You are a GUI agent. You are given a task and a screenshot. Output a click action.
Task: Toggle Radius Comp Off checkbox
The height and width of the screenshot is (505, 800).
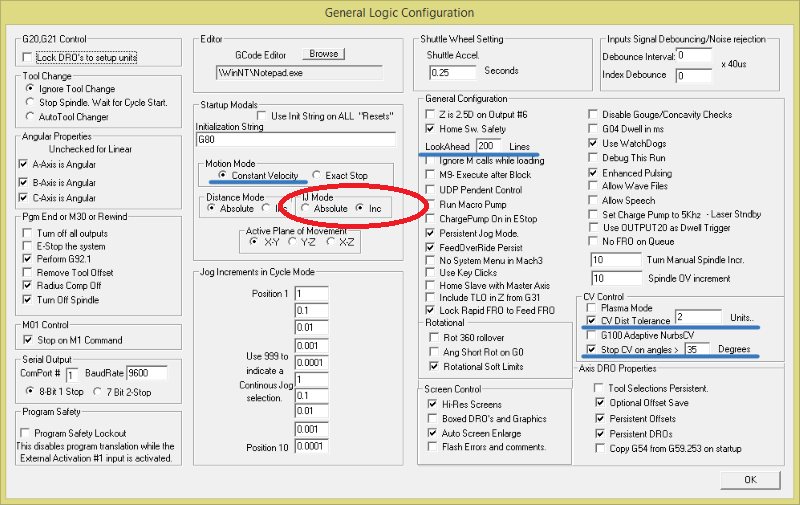click(28, 285)
